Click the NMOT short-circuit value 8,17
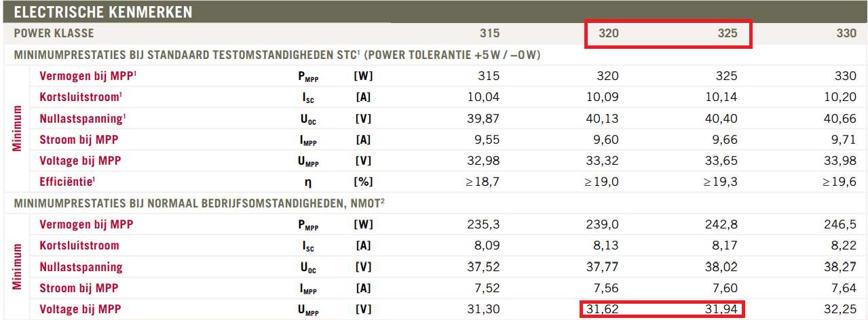This screenshot has height=320, width=868. pos(725,245)
